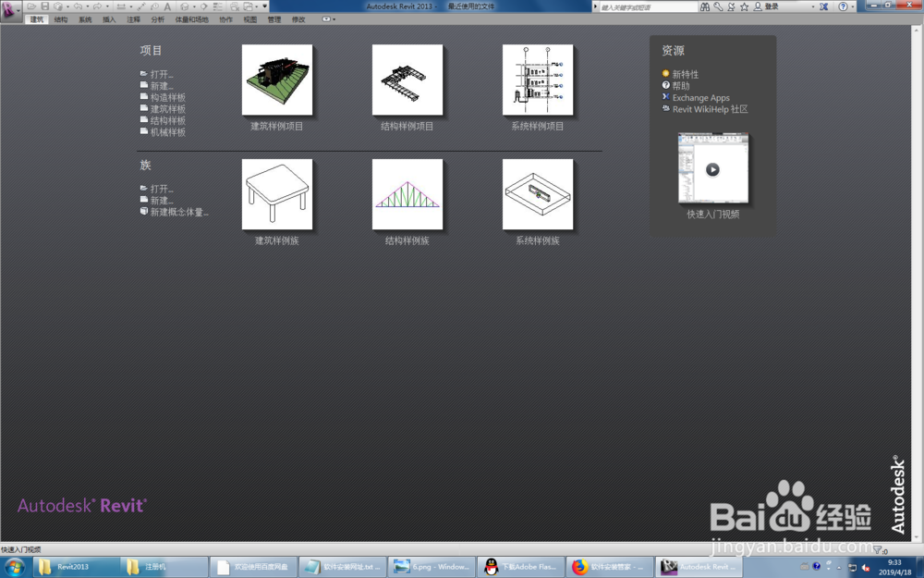This screenshot has height=578, width=924.
Task: Expand the Synchronize dropdown arrow
Action: pyautogui.click(x=67, y=6)
